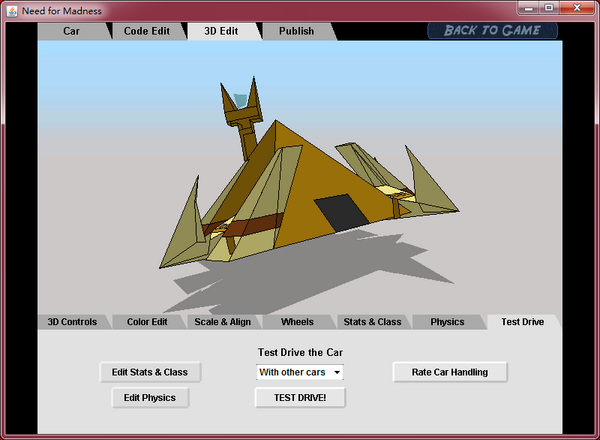Go to the Publish tab
This screenshot has width=600, height=440.
297,31
